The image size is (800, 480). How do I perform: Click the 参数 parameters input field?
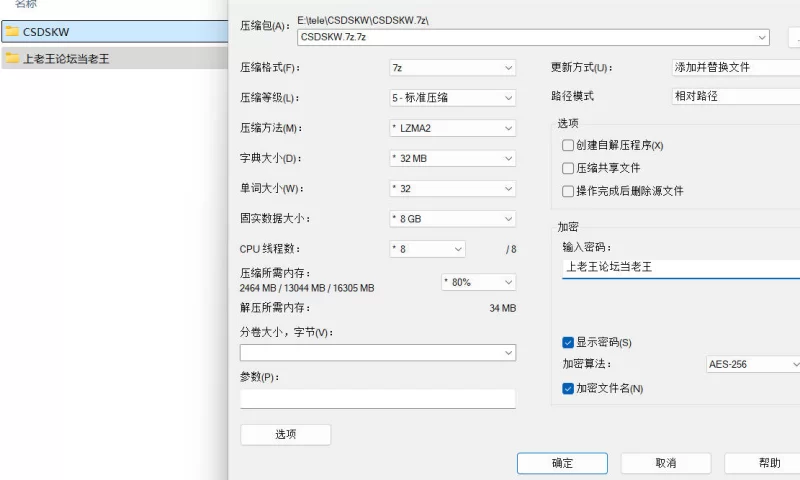tap(377, 399)
